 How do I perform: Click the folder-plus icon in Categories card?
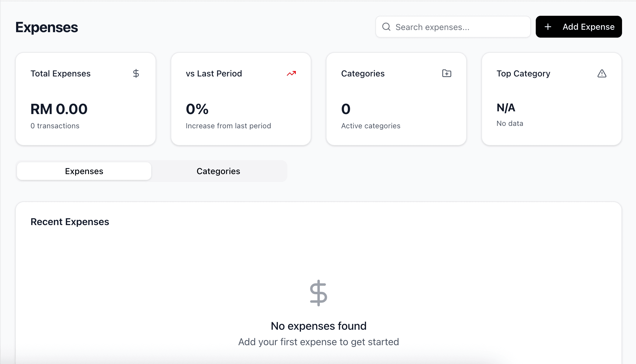point(446,73)
